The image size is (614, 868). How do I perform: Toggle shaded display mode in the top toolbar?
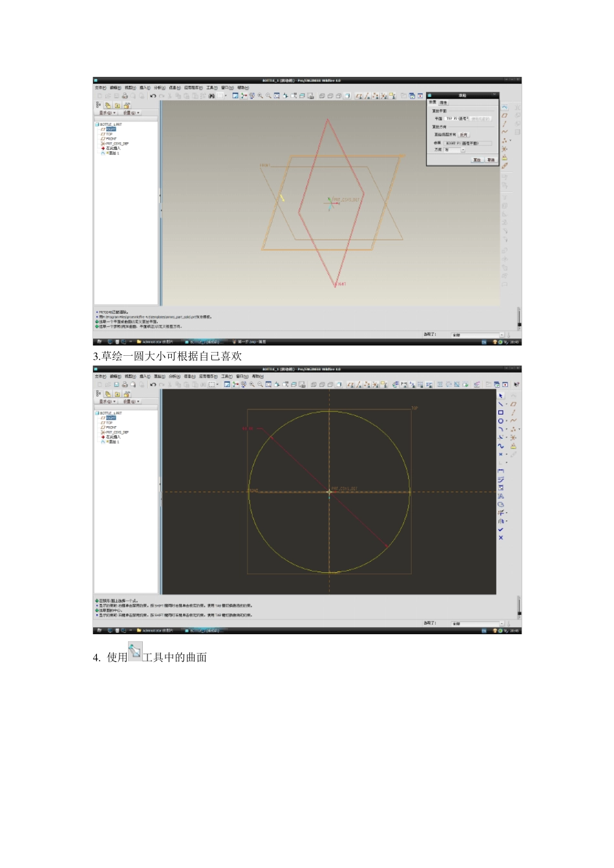(347, 96)
